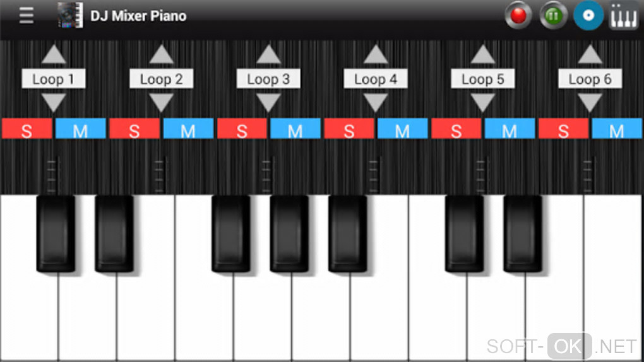Click the DJ Mixer Piano title
The width and height of the screenshot is (644, 362).
point(138,16)
